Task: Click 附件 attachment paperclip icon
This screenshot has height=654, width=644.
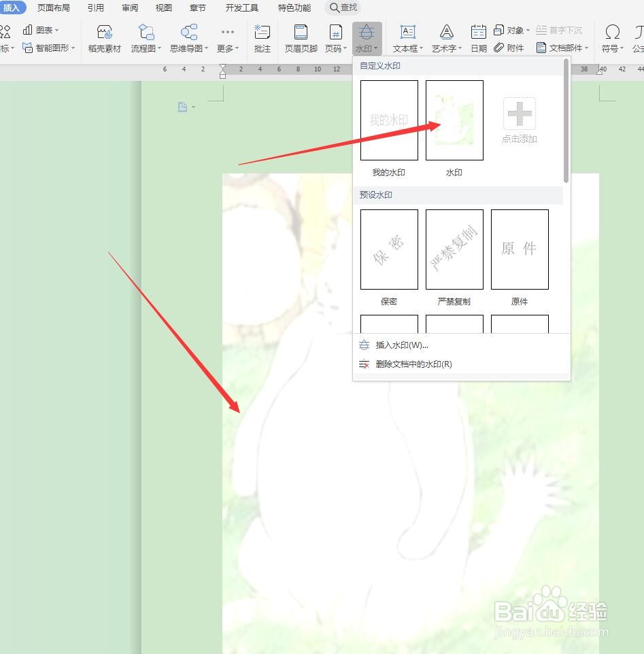Action: pyautogui.click(x=499, y=48)
